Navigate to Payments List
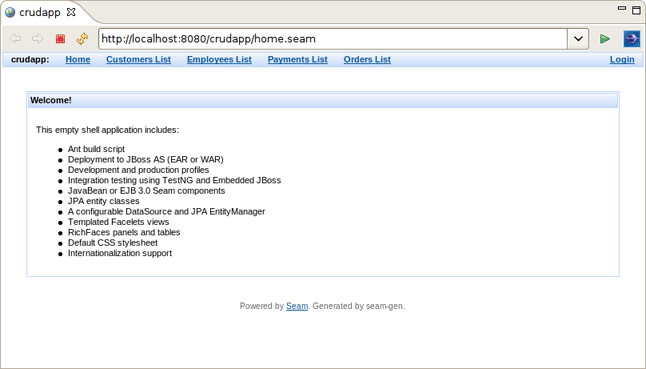The height and width of the screenshot is (369, 646). tap(297, 59)
